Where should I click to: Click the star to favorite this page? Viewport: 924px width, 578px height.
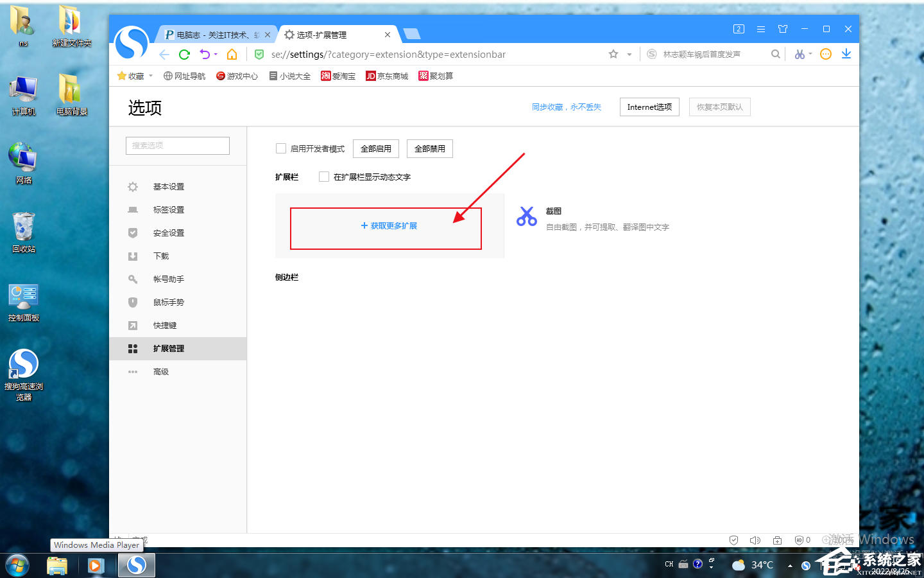tap(613, 55)
